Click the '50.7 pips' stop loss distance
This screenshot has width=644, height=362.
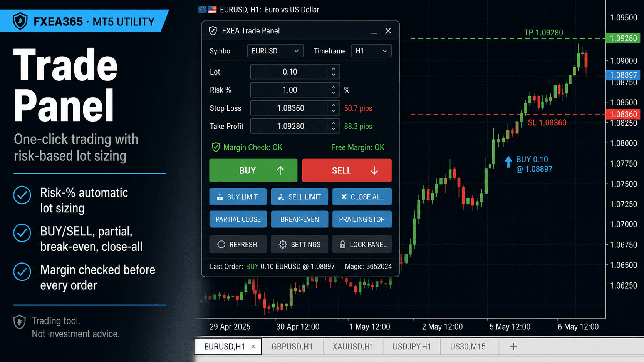click(x=358, y=108)
